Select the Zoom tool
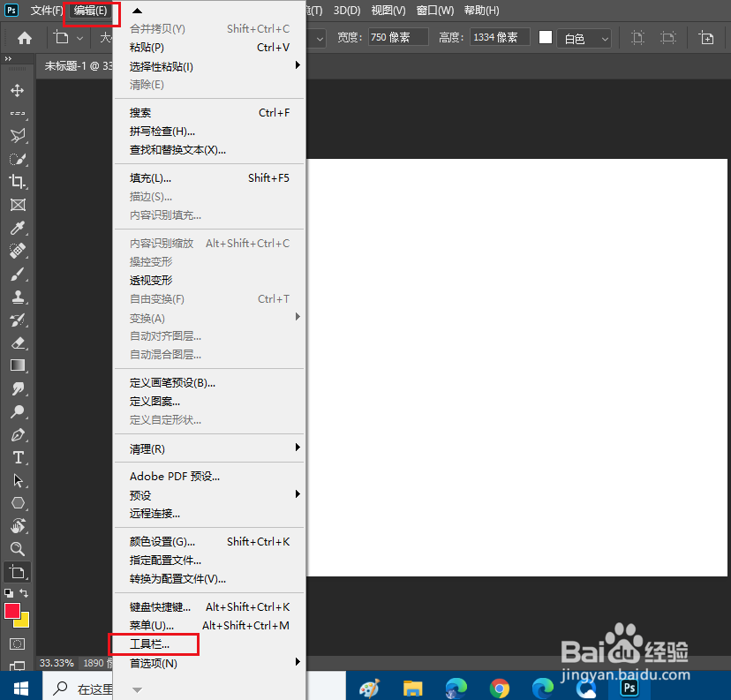 (18, 548)
